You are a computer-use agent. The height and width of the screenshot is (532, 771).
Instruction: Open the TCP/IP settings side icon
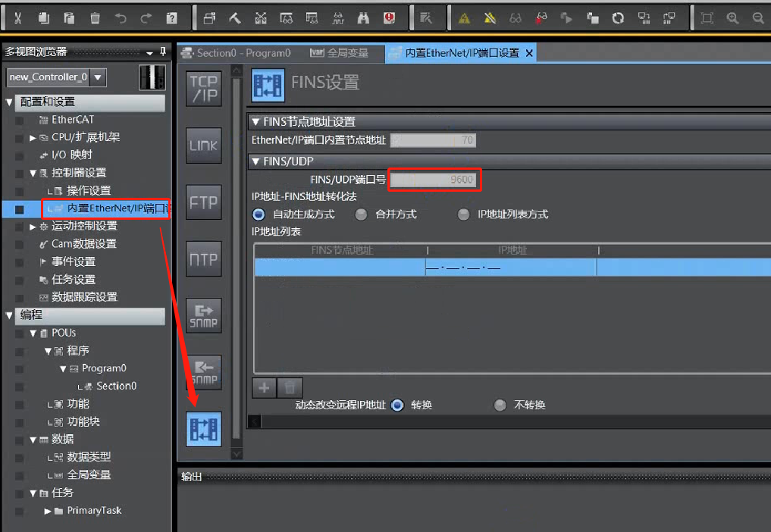click(x=204, y=89)
